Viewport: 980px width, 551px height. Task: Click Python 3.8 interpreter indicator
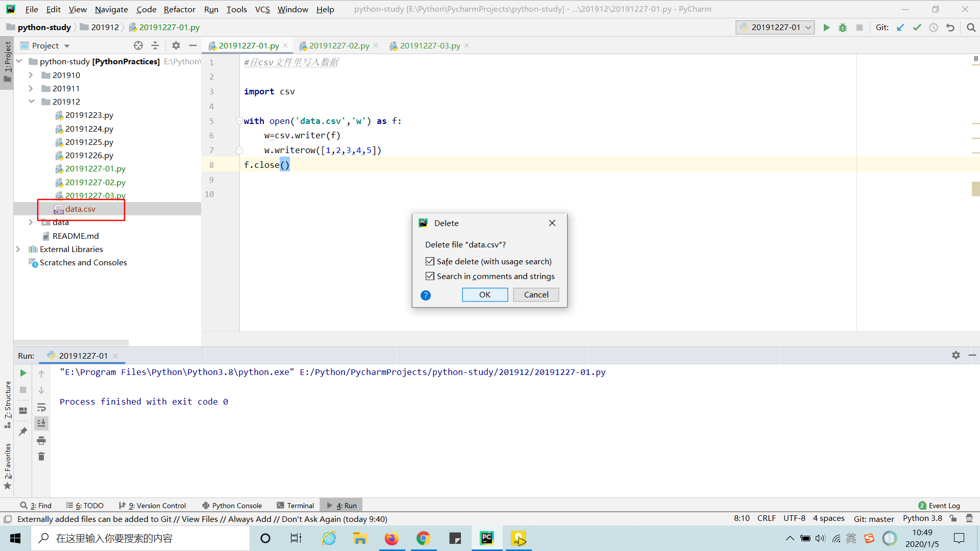pos(922,518)
